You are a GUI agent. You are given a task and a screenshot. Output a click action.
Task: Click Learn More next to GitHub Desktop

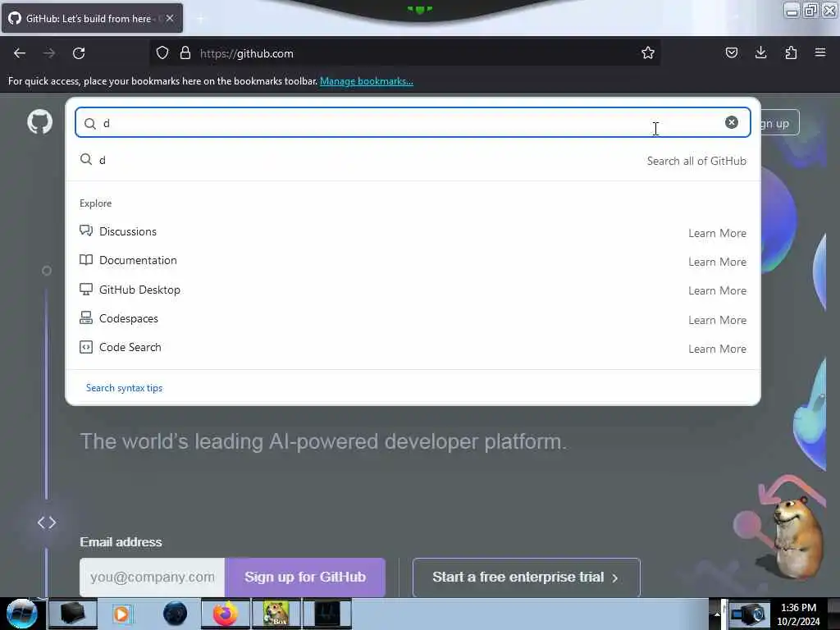pos(717,291)
